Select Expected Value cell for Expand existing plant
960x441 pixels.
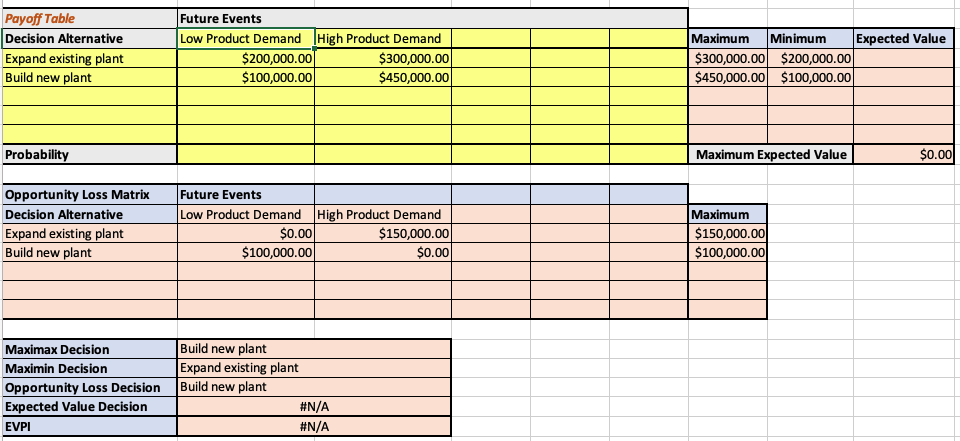click(x=903, y=59)
